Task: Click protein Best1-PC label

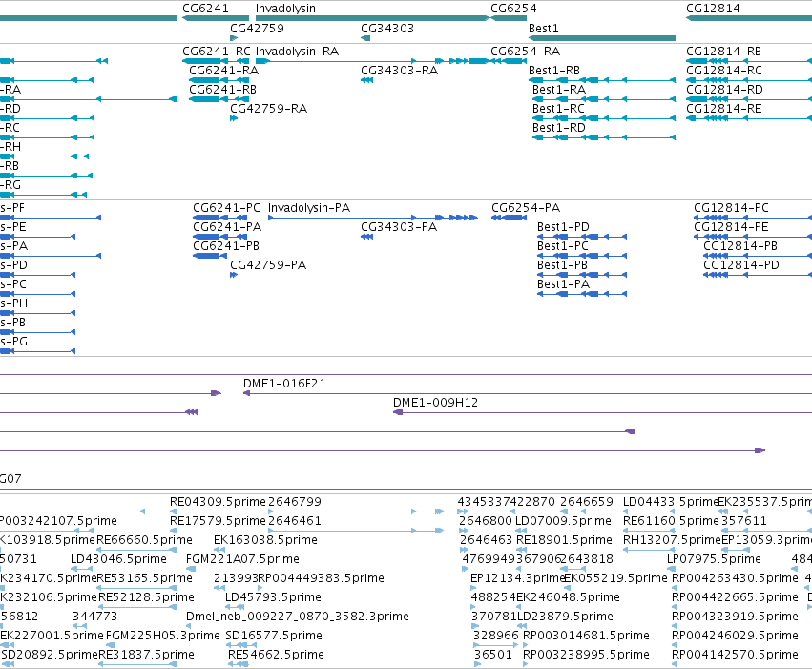Action: click(562, 246)
